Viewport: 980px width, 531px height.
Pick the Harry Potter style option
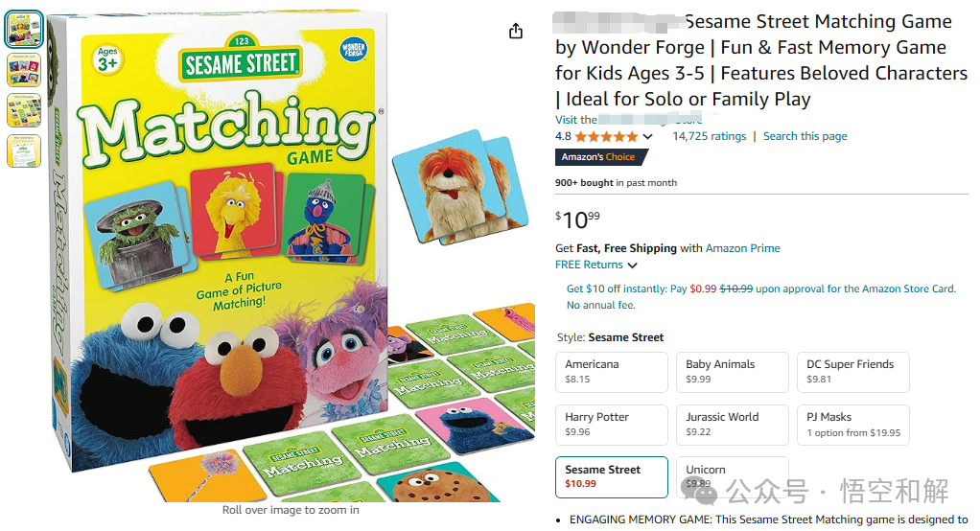pyautogui.click(x=611, y=425)
